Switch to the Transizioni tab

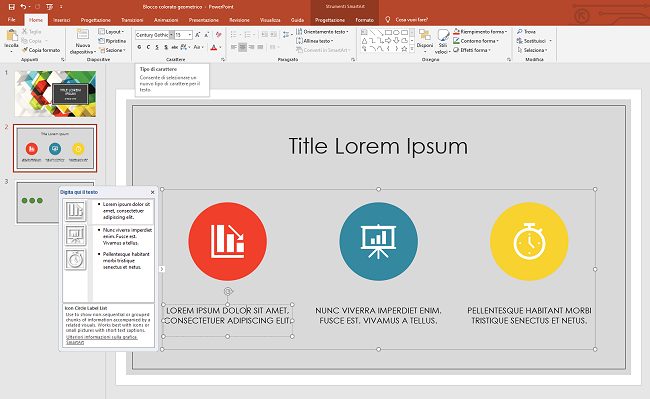pos(132,19)
